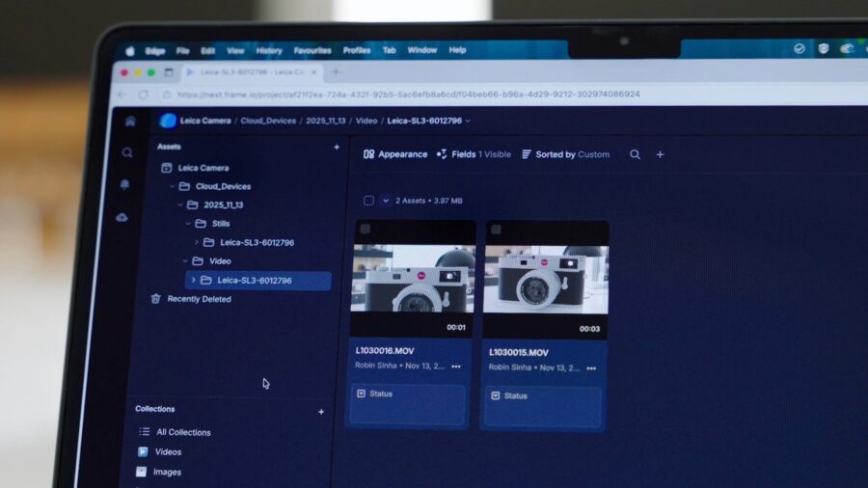This screenshot has height=488, width=868.
Task: Open the Help menu
Action: [x=457, y=50]
